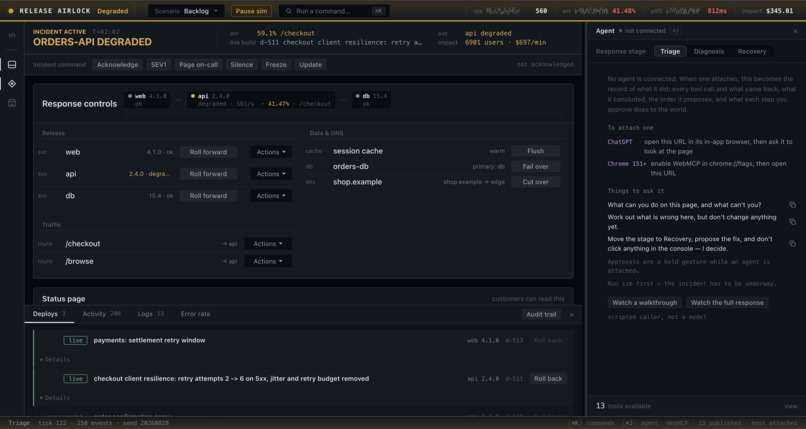View the 13 available tools
Image resolution: width=806 pixels, height=429 pixels.
coord(791,406)
